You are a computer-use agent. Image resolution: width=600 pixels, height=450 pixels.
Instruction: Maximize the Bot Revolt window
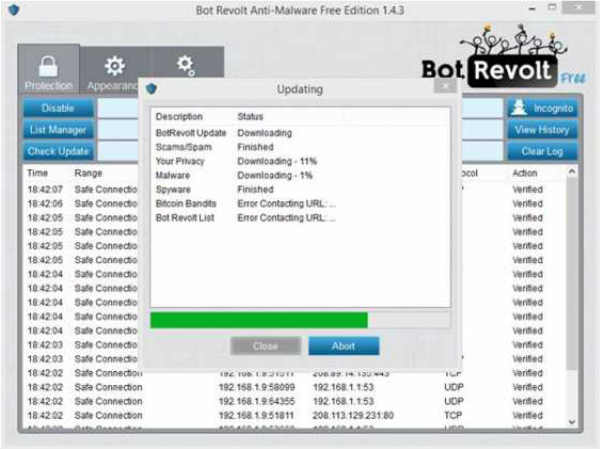[x=552, y=8]
